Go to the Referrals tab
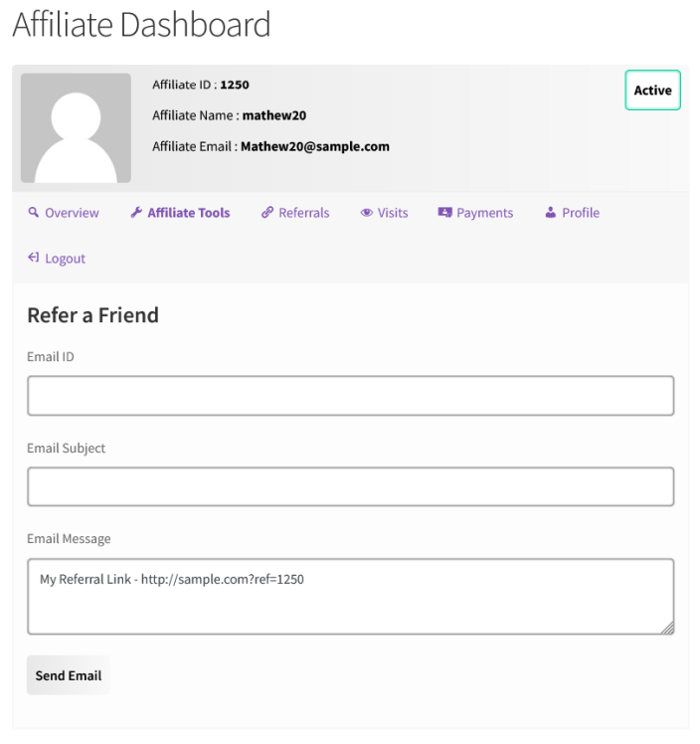Viewport: 700px width, 744px height. click(304, 213)
